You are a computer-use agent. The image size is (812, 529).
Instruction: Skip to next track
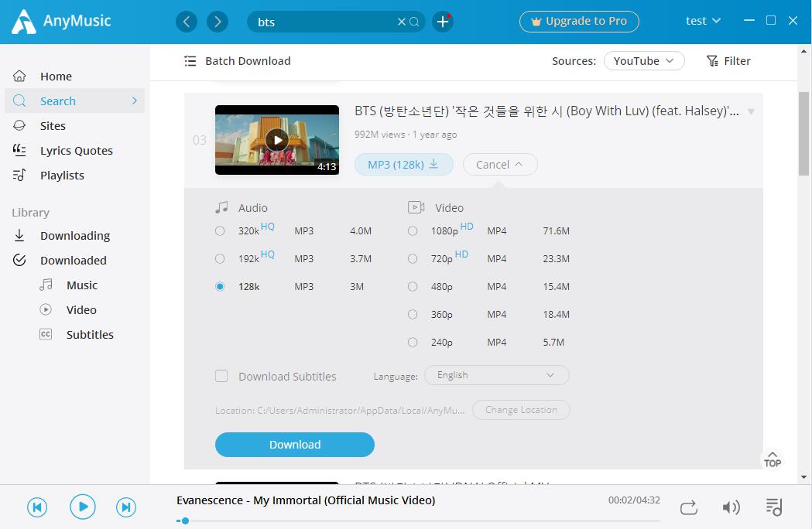point(126,507)
